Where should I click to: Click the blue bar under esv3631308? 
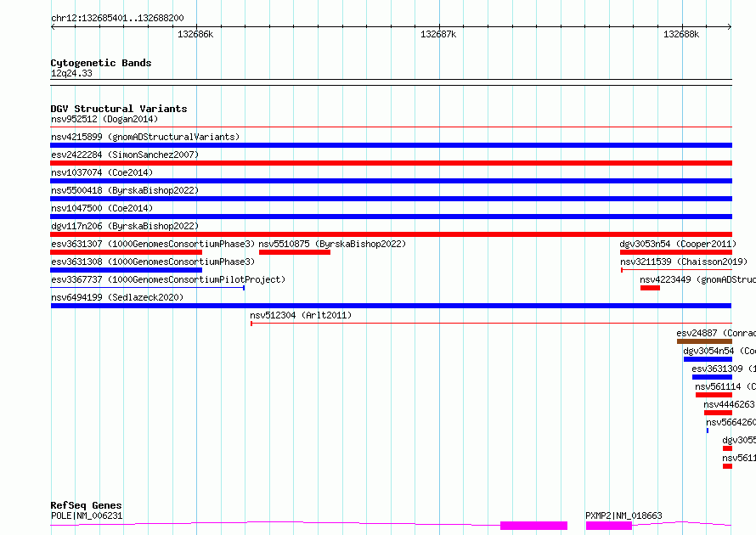tap(127, 270)
